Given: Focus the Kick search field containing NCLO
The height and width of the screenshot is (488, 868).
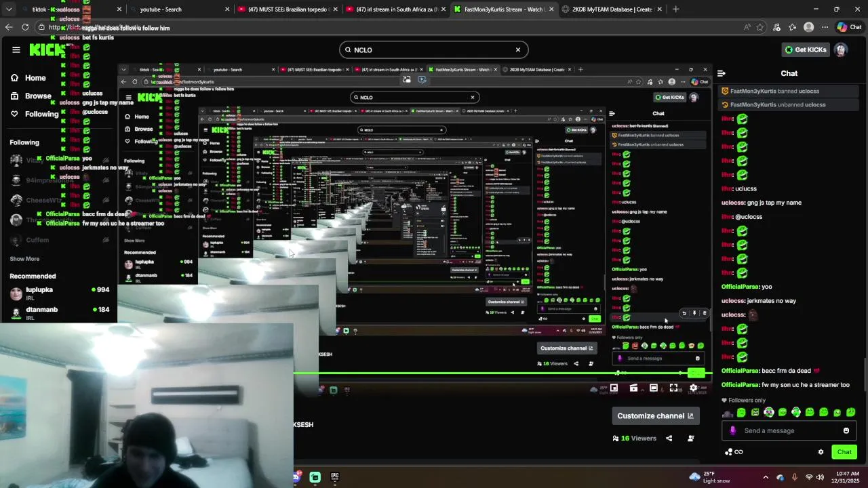Looking at the screenshot, I should coord(434,49).
